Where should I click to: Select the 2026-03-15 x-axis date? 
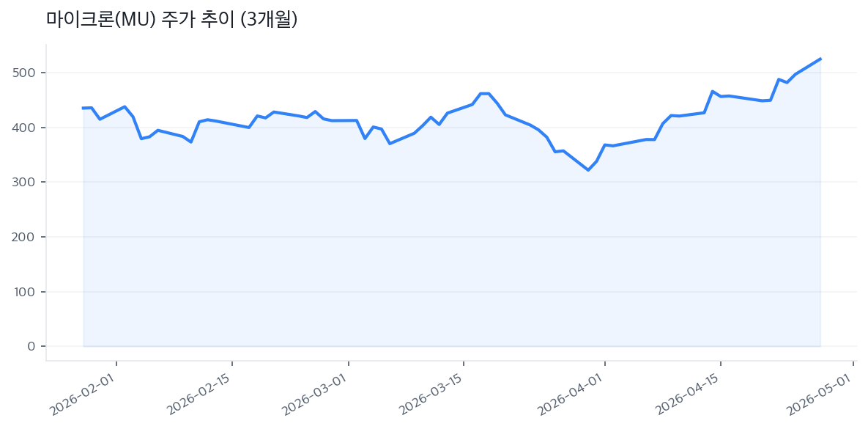[431, 395]
